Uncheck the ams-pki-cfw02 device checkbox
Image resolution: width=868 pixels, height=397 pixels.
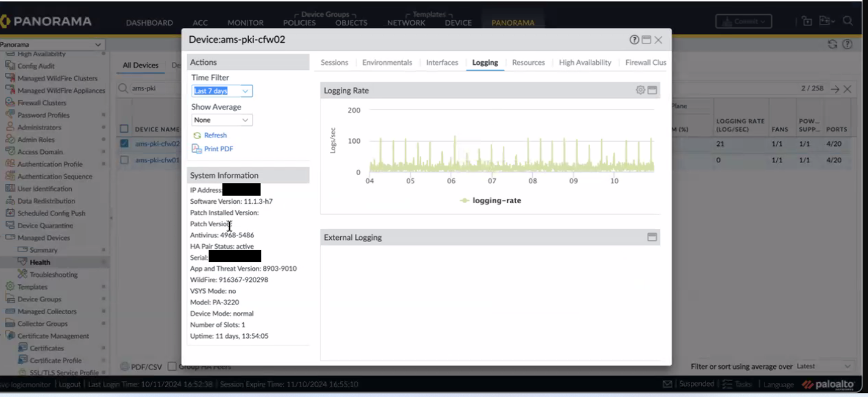124,143
